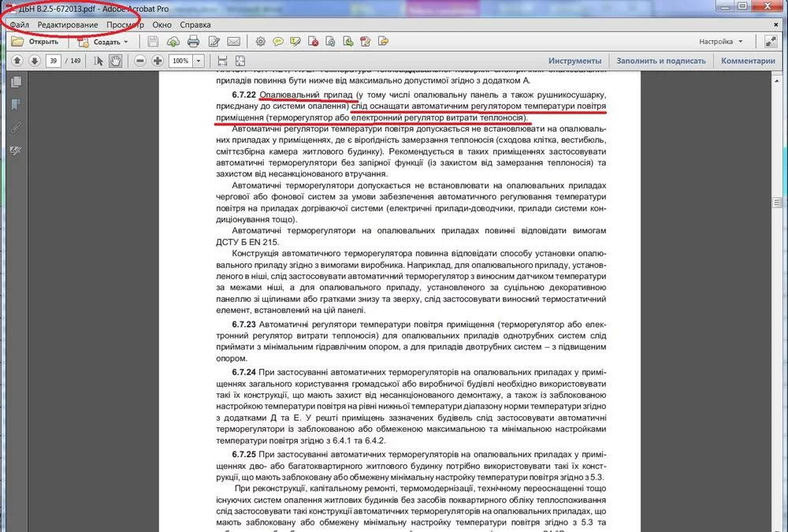Click the Открыть button
The width and height of the screenshot is (788, 532).
pyautogui.click(x=35, y=42)
